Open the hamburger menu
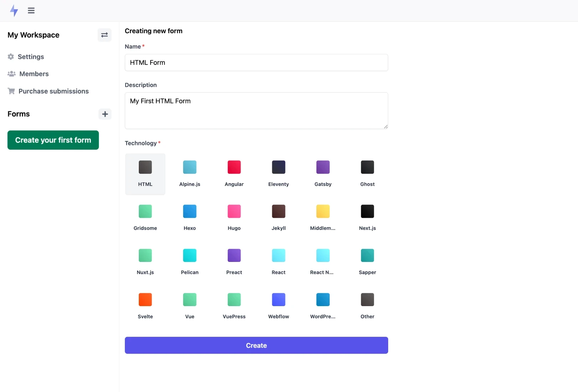The width and height of the screenshot is (578, 392). tap(31, 11)
